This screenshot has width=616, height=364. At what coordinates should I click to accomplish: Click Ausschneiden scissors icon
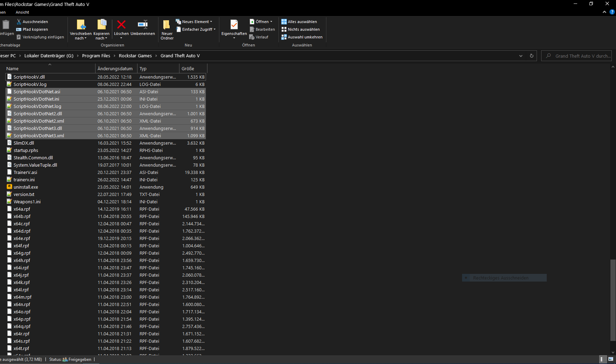[x=19, y=22]
